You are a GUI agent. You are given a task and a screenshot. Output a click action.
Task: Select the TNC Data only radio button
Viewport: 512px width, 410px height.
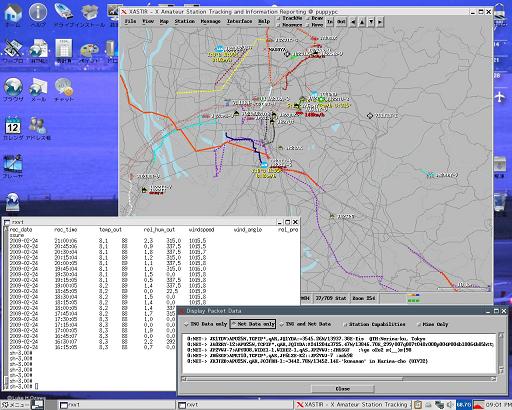click(x=206, y=324)
